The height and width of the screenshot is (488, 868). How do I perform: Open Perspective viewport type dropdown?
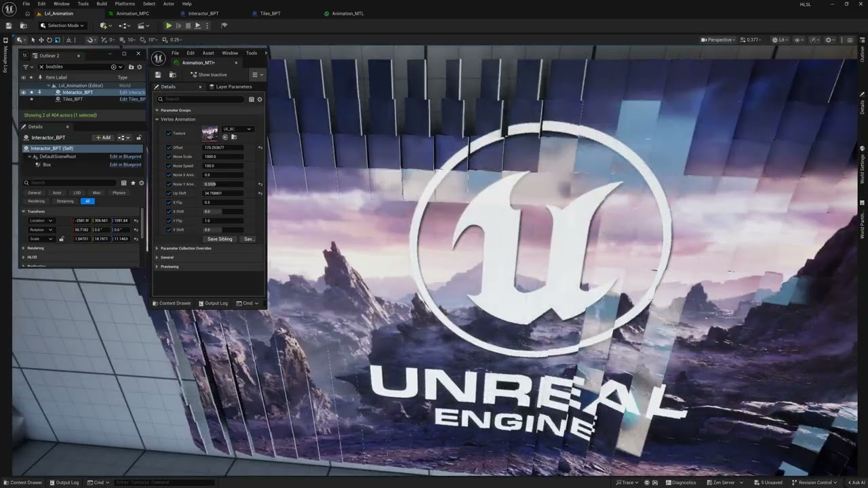[x=717, y=40]
